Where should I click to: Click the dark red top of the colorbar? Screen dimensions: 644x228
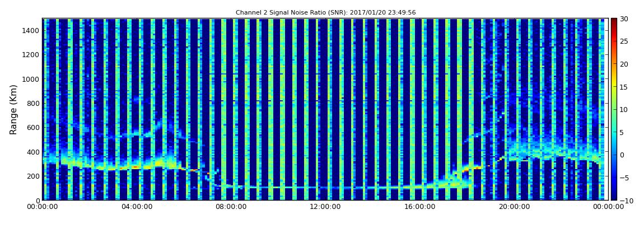click(614, 21)
